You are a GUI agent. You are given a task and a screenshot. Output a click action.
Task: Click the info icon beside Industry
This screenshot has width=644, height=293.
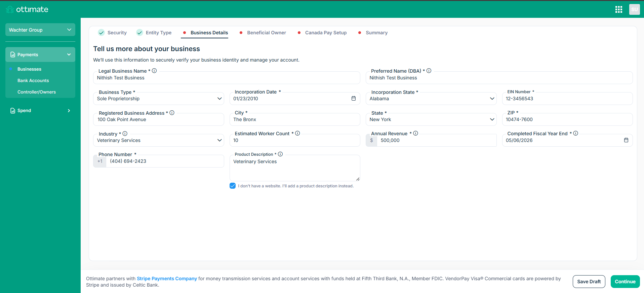click(x=125, y=134)
